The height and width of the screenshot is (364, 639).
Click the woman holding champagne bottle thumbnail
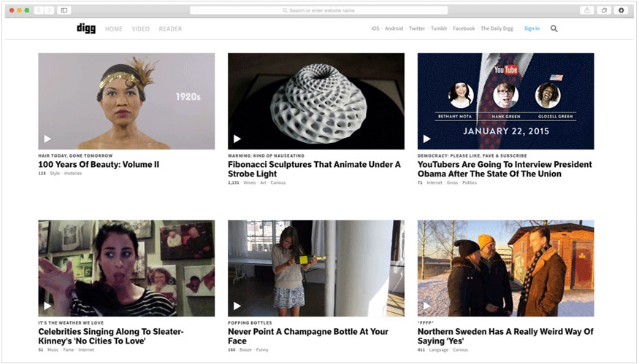(316, 268)
